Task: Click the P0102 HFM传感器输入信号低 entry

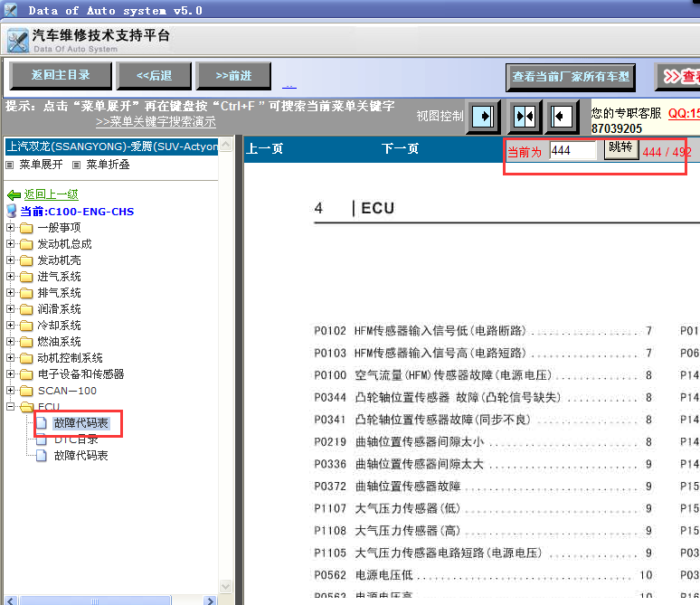Action: (483, 331)
